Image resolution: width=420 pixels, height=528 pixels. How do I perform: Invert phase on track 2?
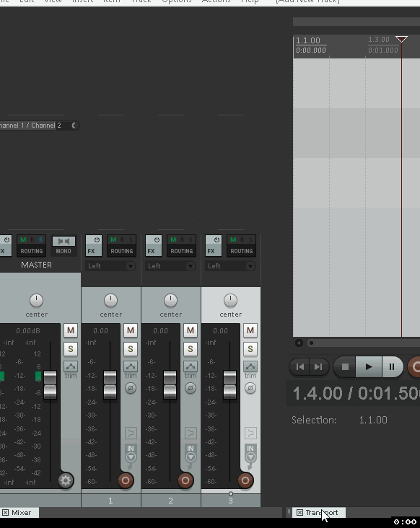point(191,388)
